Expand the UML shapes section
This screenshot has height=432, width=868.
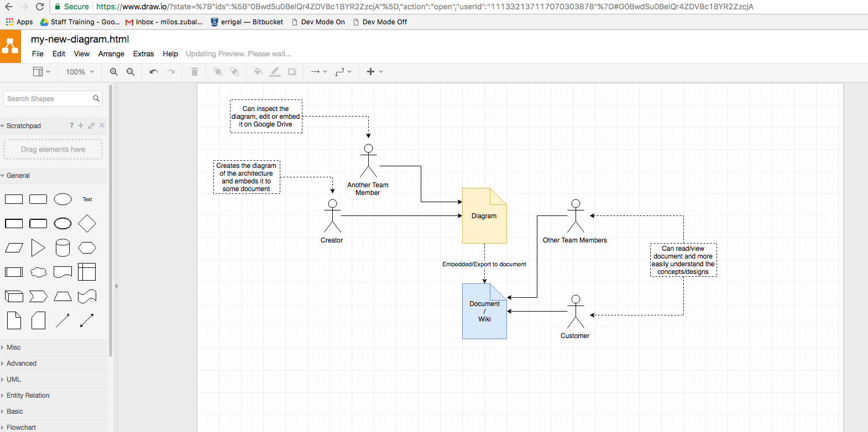click(x=14, y=380)
